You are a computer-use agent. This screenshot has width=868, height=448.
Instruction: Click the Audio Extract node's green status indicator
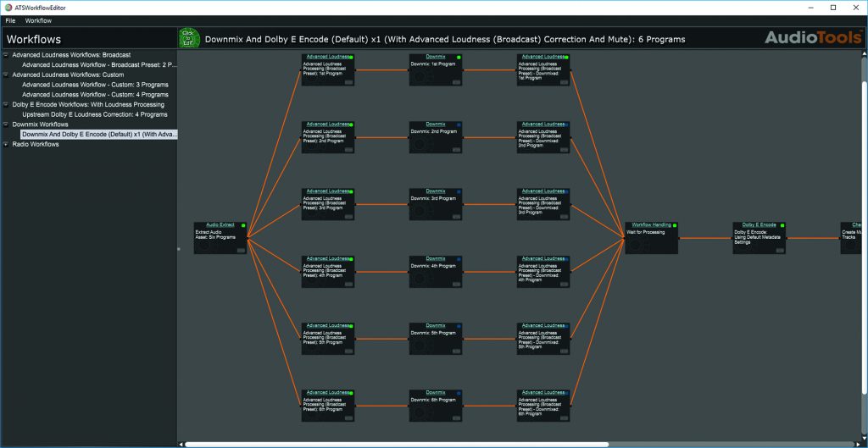243,225
